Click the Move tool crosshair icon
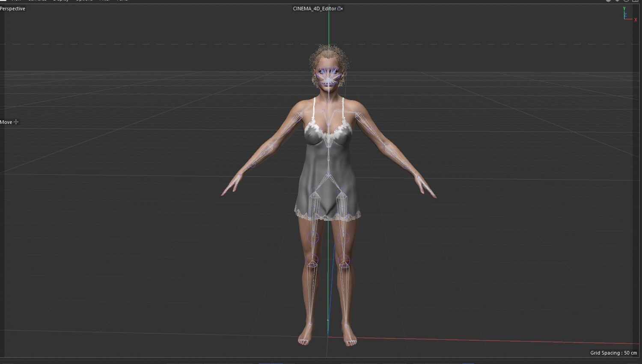Image resolution: width=642 pixels, height=364 pixels. (16, 122)
